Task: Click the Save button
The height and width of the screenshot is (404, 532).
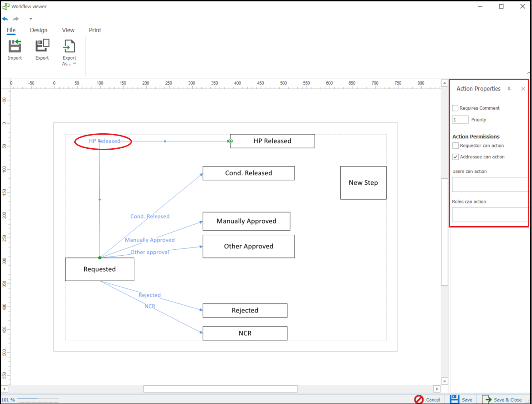Action: pos(461,399)
